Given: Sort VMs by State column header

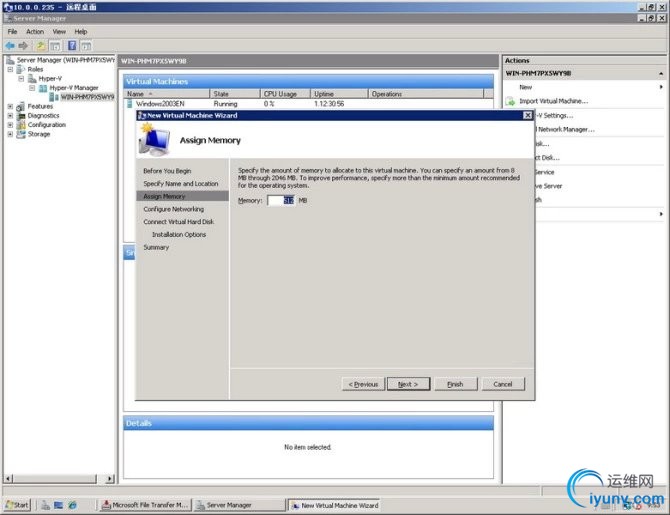Looking at the screenshot, I should (x=235, y=94).
